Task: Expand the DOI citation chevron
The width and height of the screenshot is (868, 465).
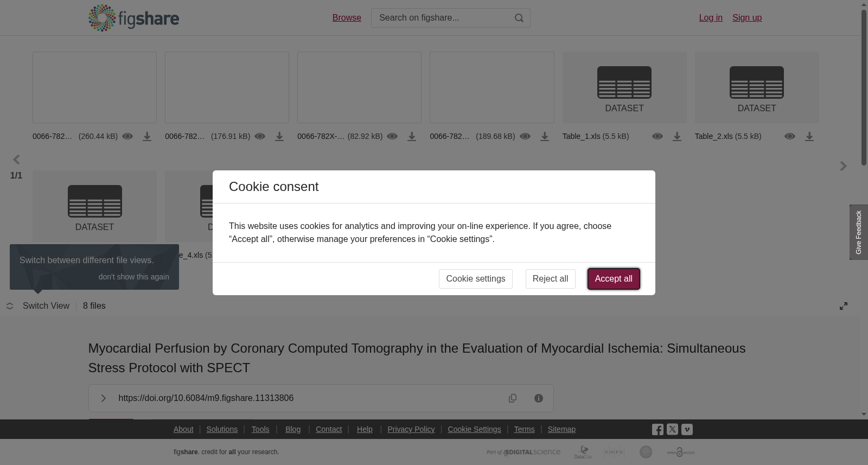Action: click(x=103, y=398)
